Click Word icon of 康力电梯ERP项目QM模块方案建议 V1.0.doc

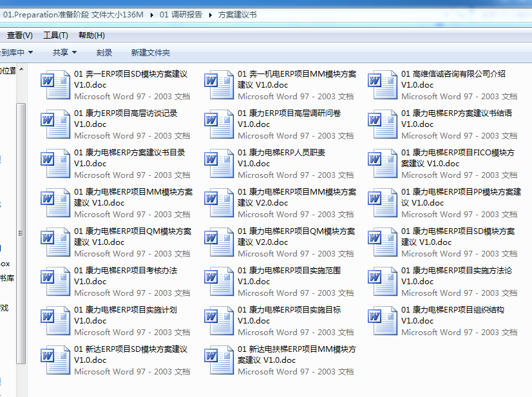pyautogui.click(x=55, y=242)
